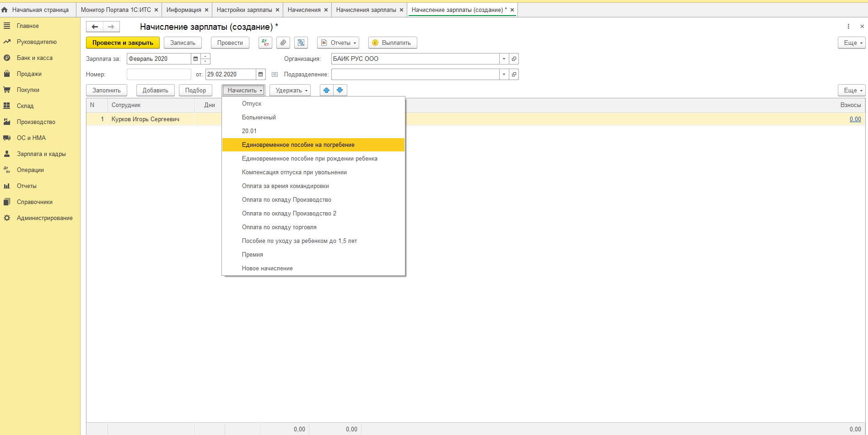Image resolution: width=868 pixels, height=435 pixels.
Task: Click the Провести и закрыть button
Action: 123,43
